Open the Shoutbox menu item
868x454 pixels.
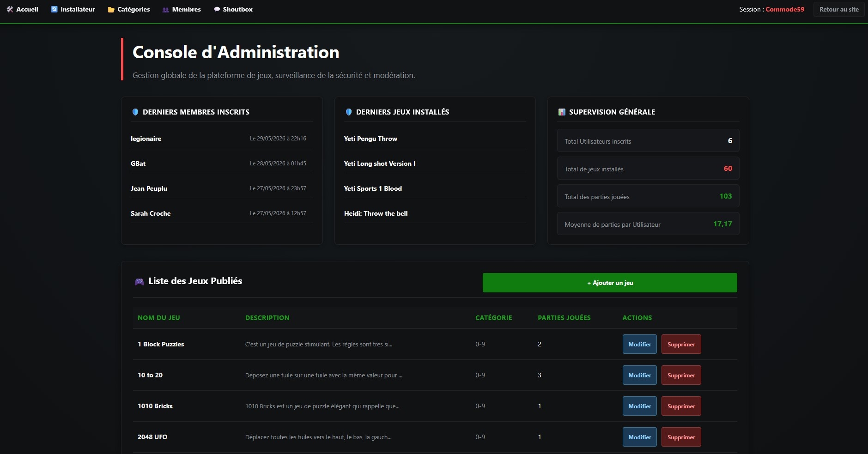coord(233,9)
